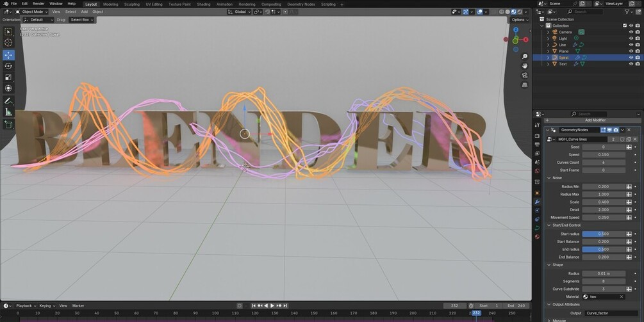Open the Object properties tab
644x322 pixels.
[x=537, y=193]
